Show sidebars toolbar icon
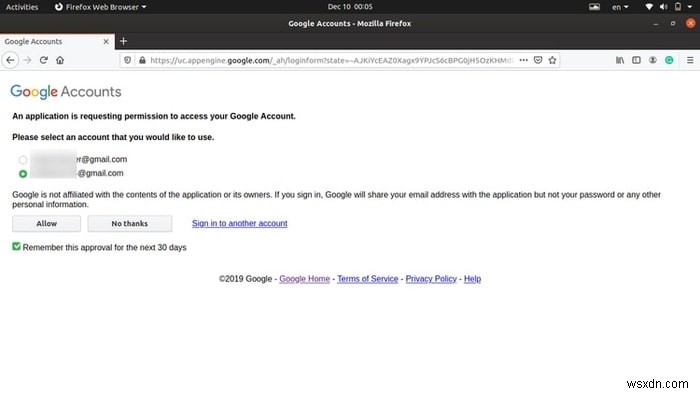The image size is (700, 394). coord(636,60)
